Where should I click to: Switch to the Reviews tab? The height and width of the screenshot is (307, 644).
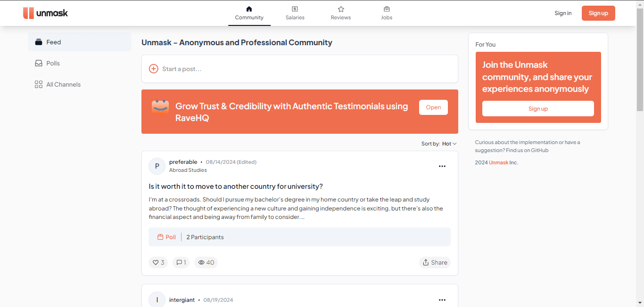[x=341, y=13]
